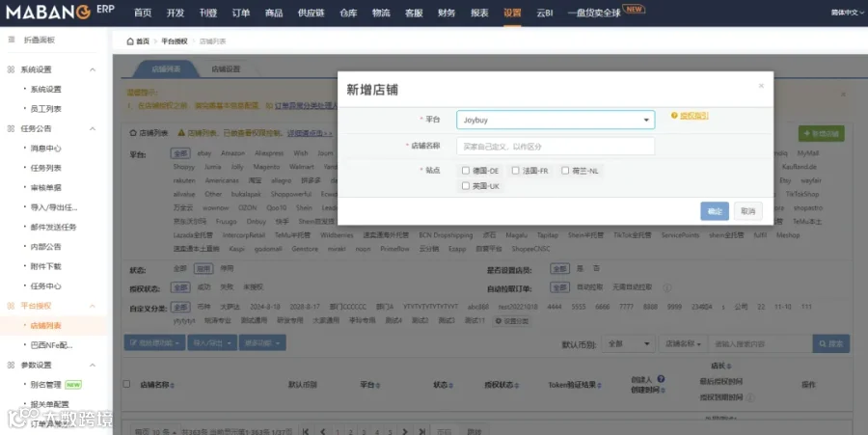Click the 平台授权 section grid icon
Viewport: 868px width, 435px height.
tap(11, 306)
